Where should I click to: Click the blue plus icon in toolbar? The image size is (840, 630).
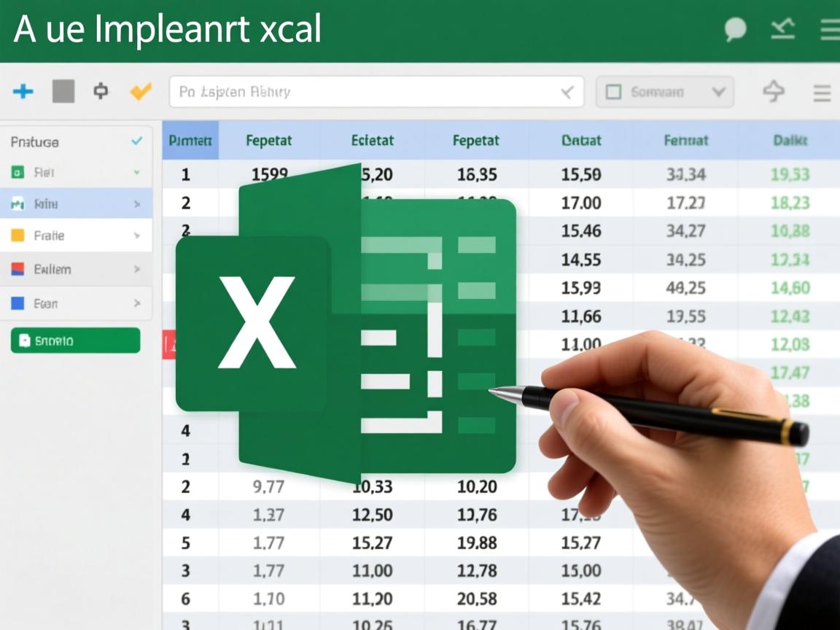click(x=23, y=91)
